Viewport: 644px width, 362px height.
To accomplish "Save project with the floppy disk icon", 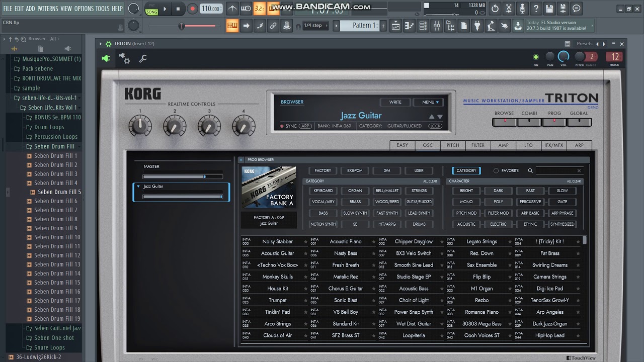I will pyautogui.click(x=549, y=9).
